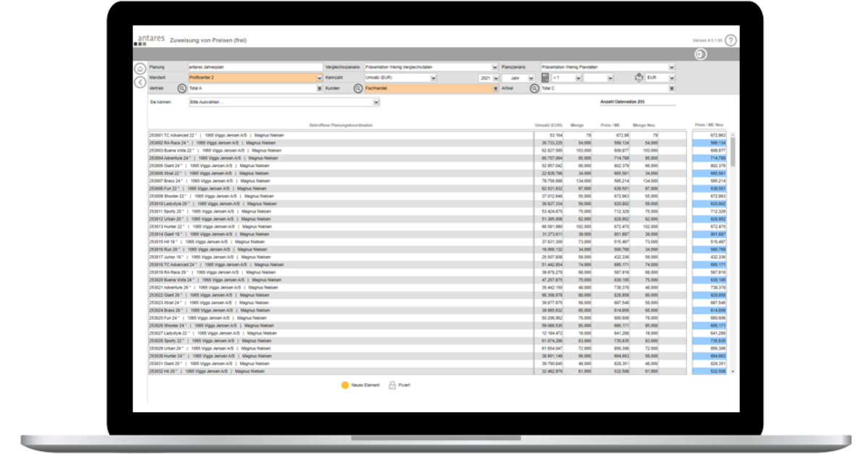Viewport: 868px width, 454px height.
Task: Select row '253001 TC Advanced 22'
Action: 341,135
